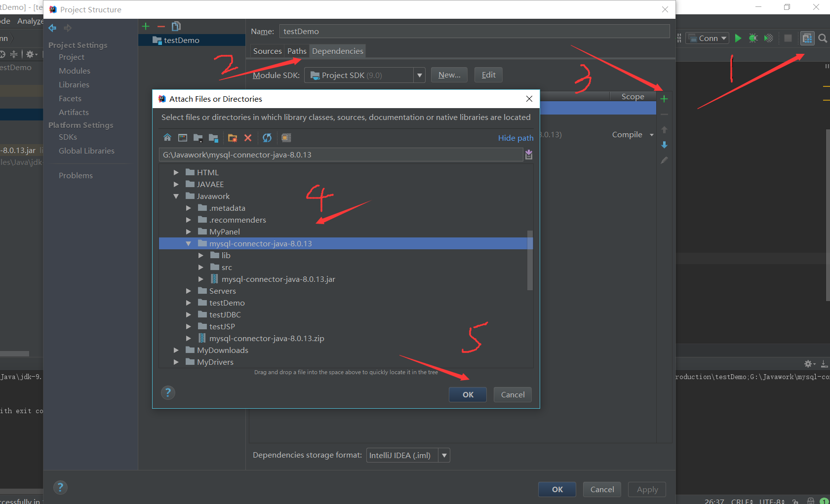Expand the MyPanel folder

point(189,232)
